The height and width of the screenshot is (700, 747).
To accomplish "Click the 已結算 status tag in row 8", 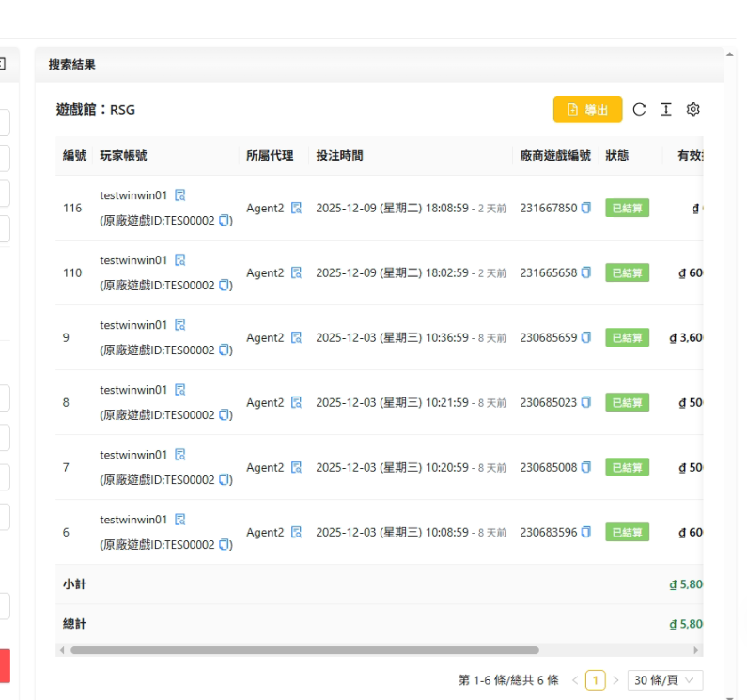I will [x=627, y=403].
